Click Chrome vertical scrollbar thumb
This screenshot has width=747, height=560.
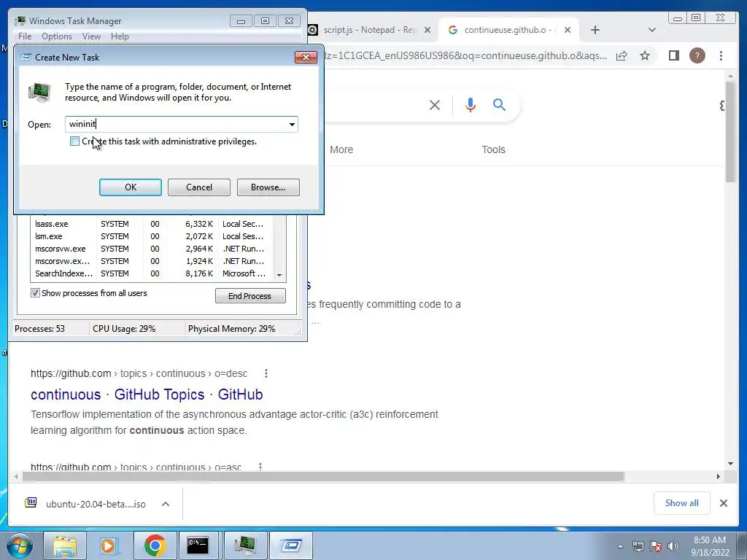tap(730, 131)
